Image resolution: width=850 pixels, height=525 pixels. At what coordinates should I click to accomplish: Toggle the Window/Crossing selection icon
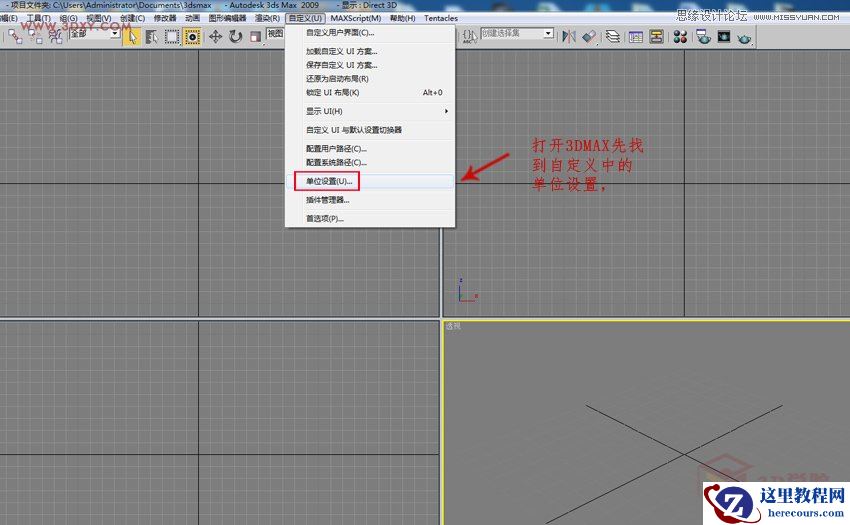192,37
